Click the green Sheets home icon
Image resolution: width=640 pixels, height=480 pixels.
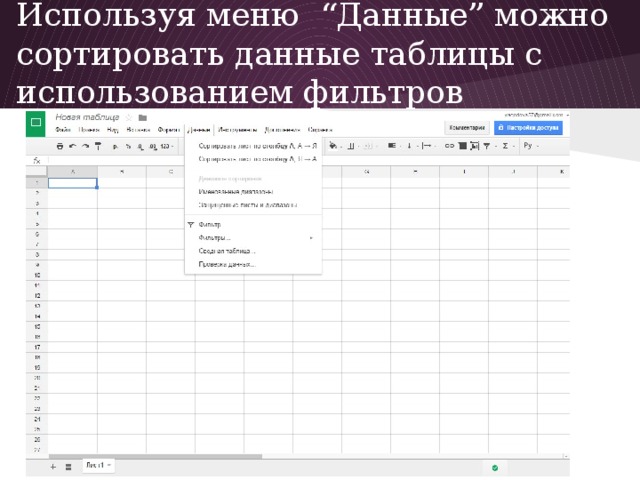[36, 123]
